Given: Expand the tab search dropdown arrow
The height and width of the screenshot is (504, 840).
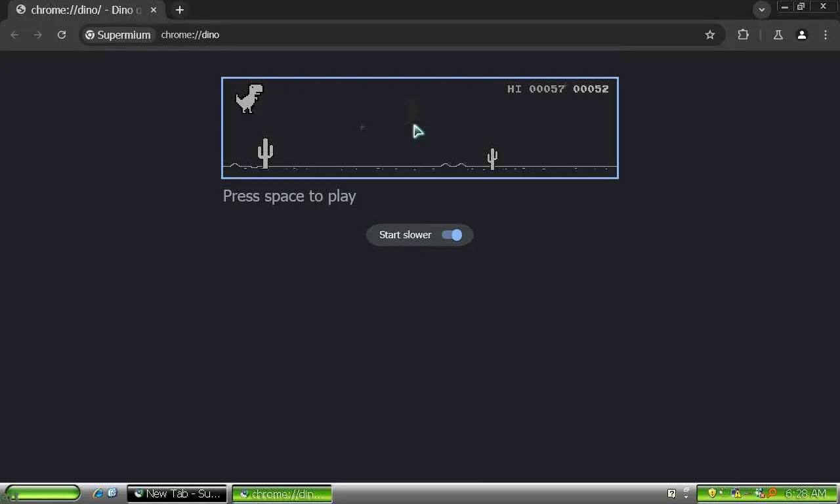Looking at the screenshot, I should 762,10.
